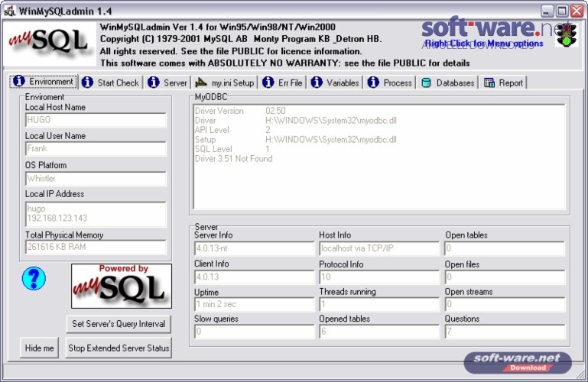Click 'Driver 3.51 Not Found' text

pos(234,159)
